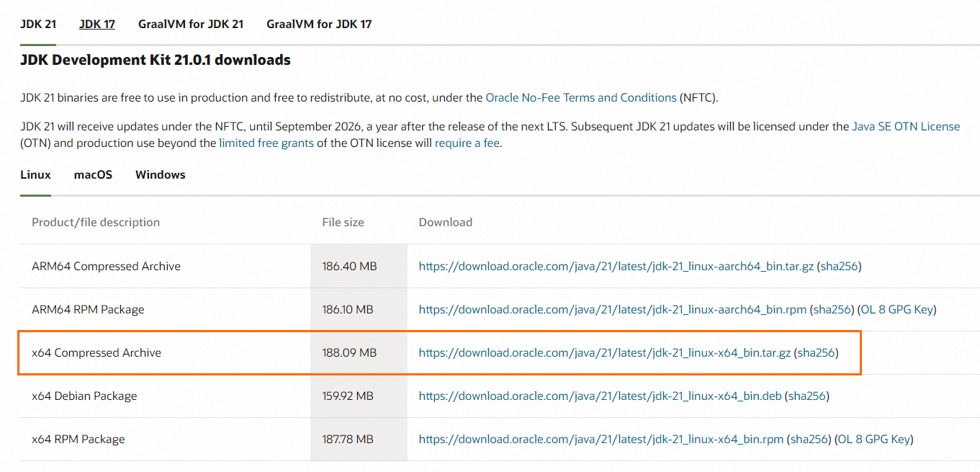This screenshot has height=472, width=980.
Task: Click the 188.09 MB file size
Action: [x=349, y=352]
